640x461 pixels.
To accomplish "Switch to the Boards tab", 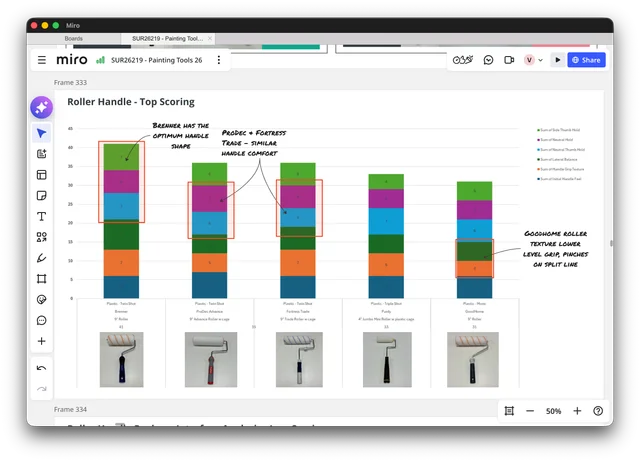I will [73, 38].
